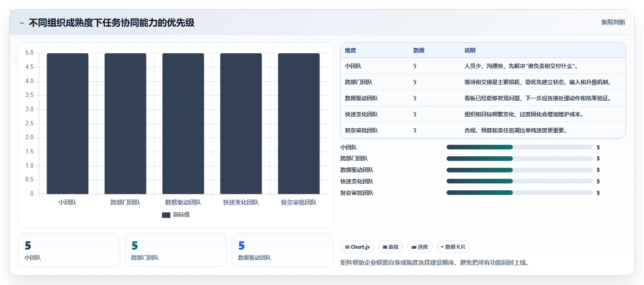Click the 快速变化团队 x-axis label
This screenshot has width=644, height=285.
[x=241, y=202]
